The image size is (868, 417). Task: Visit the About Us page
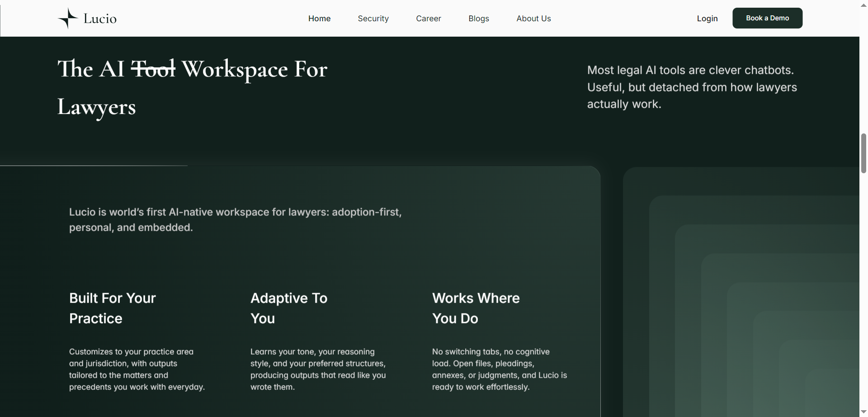click(x=533, y=18)
